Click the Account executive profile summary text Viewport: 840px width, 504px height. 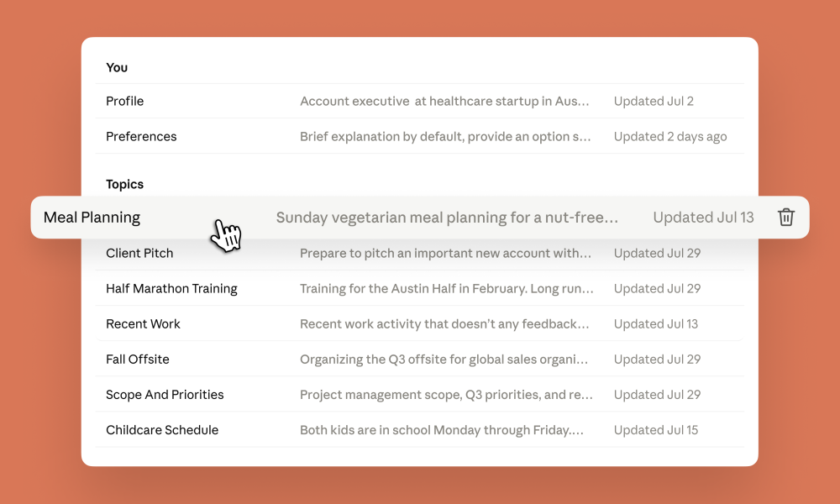coord(444,102)
